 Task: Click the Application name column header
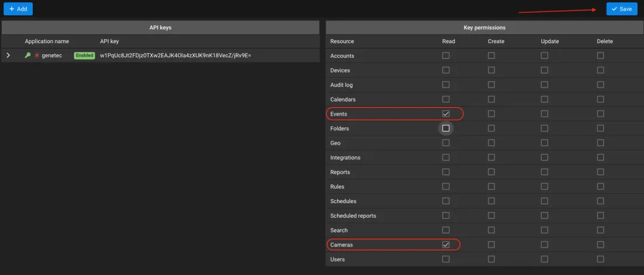click(x=47, y=41)
